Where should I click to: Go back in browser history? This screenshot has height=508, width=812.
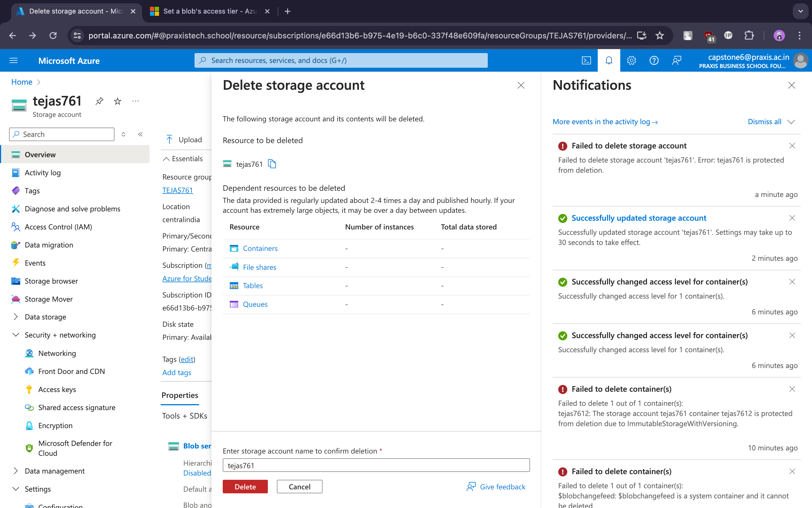tap(13, 36)
